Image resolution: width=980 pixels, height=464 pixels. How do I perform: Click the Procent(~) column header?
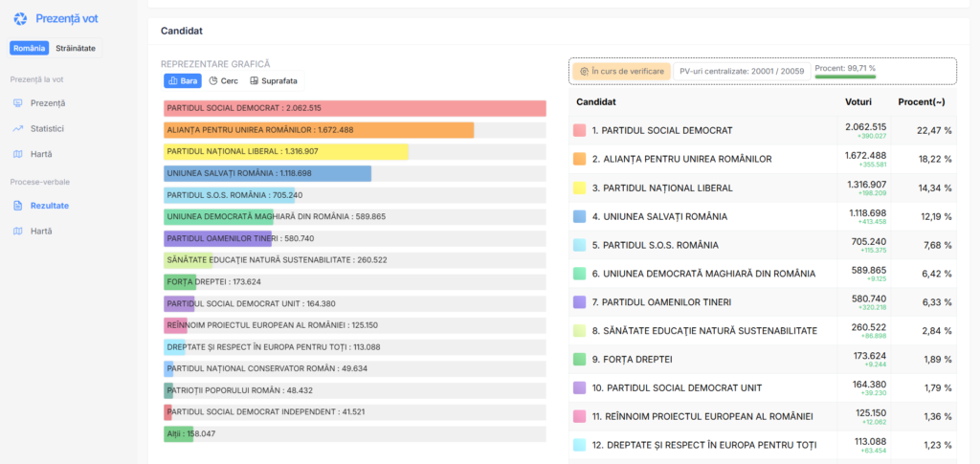922,101
